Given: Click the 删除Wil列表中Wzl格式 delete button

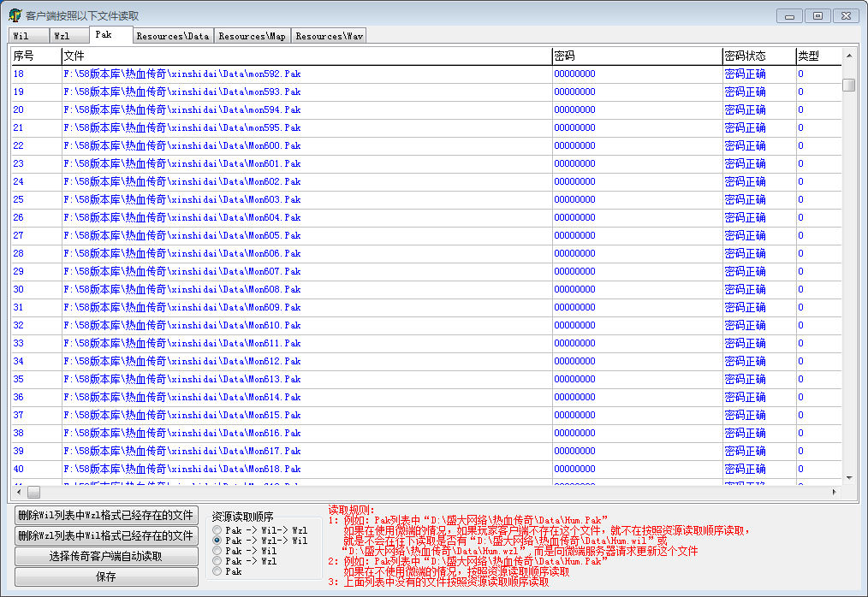Looking at the screenshot, I should point(106,515).
